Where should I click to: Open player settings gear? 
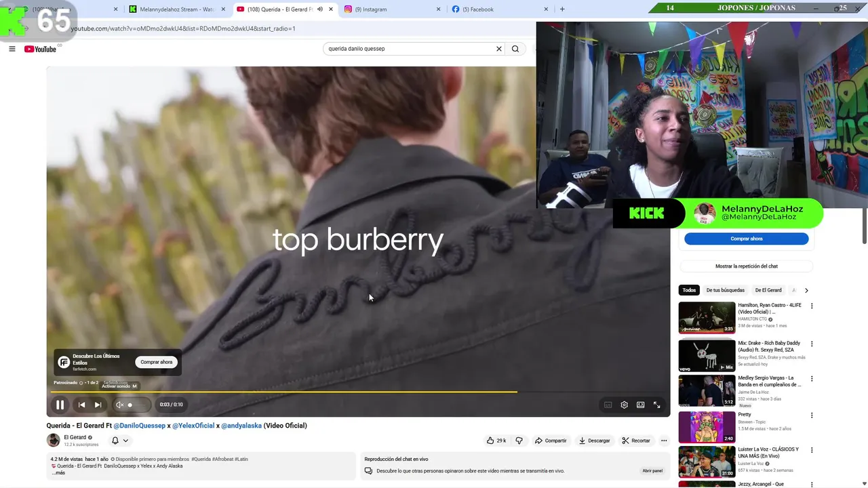pyautogui.click(x=624, y=405)
